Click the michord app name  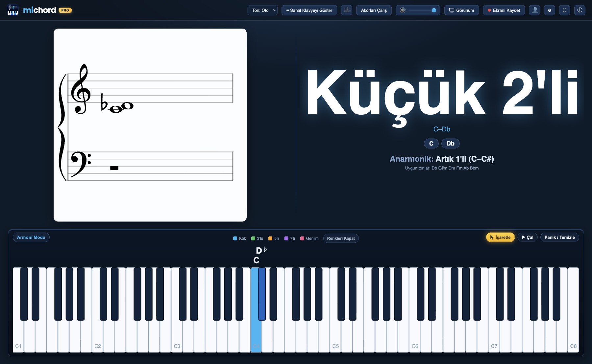(39, 10)
